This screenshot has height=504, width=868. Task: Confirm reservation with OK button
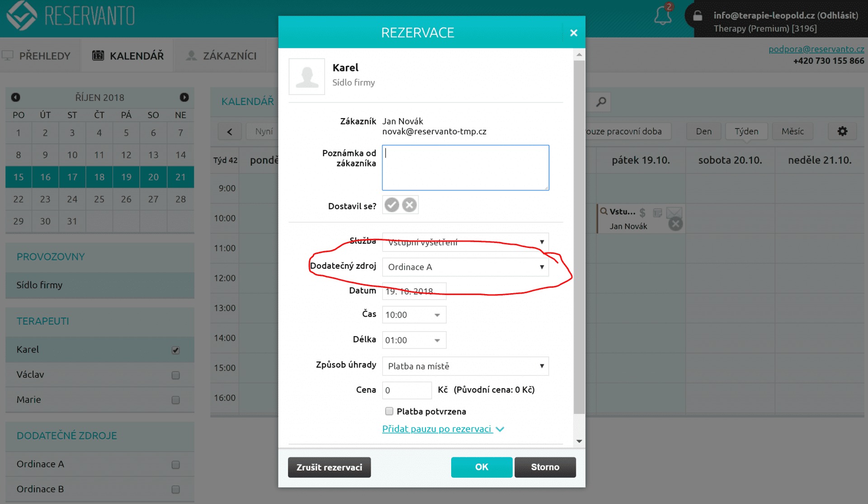click(481, 467)
